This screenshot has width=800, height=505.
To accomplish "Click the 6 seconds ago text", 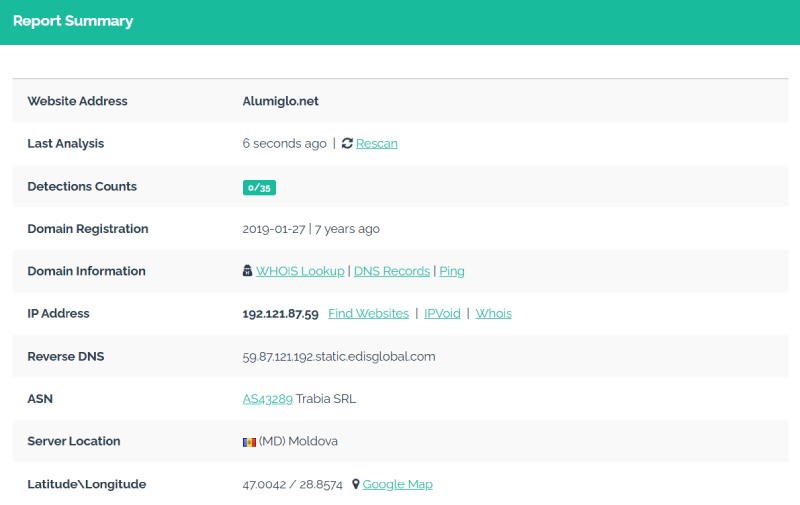I will pyautogui.click(x=285, y=144).
